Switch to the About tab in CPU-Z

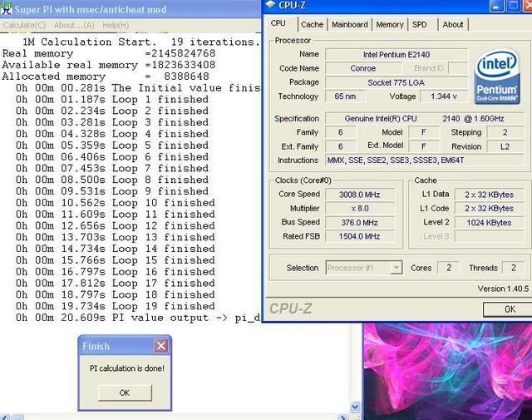click(453, 24)
